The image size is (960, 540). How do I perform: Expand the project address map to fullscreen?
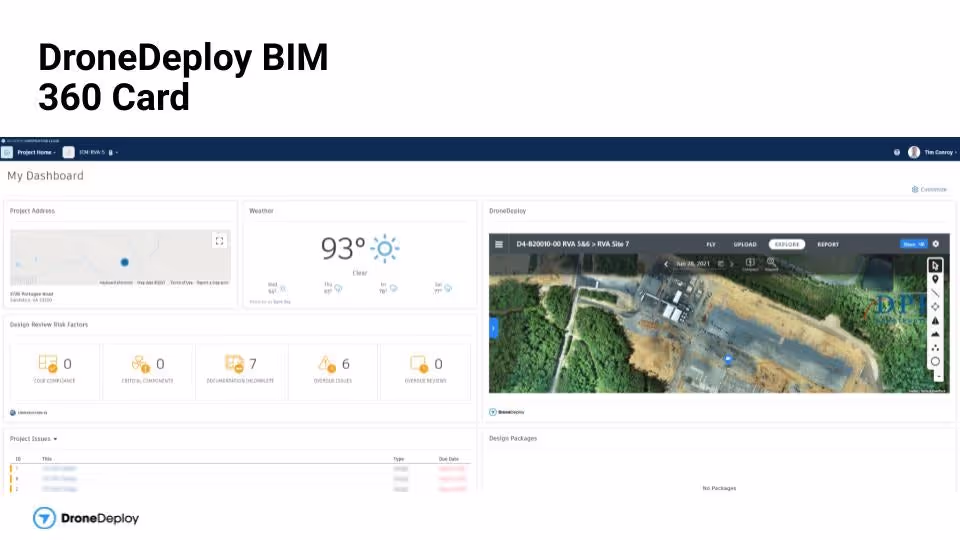pyautogui.click(x=219, y=241)
